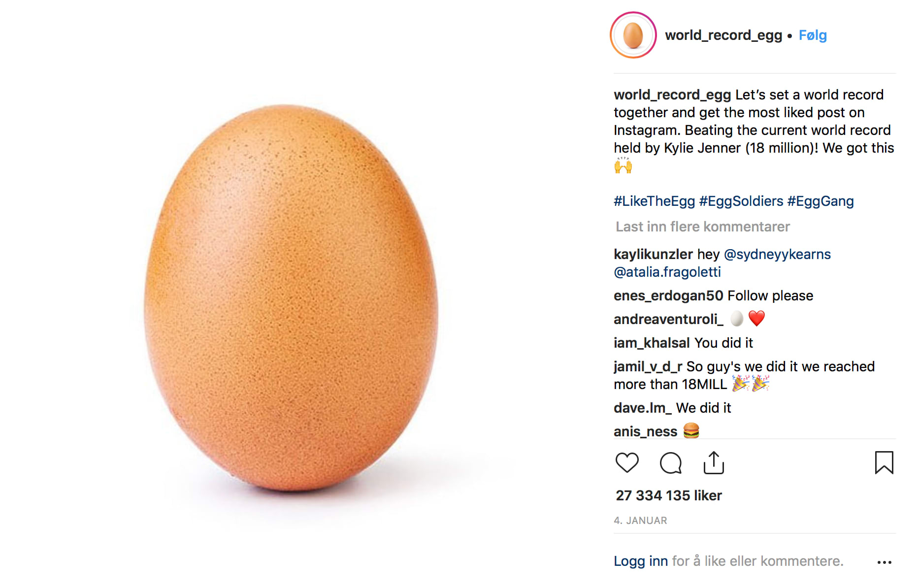Screen dimensions: 919x588
Task: Open @sydneyykearns mention
Action: (x=777, y=254)
